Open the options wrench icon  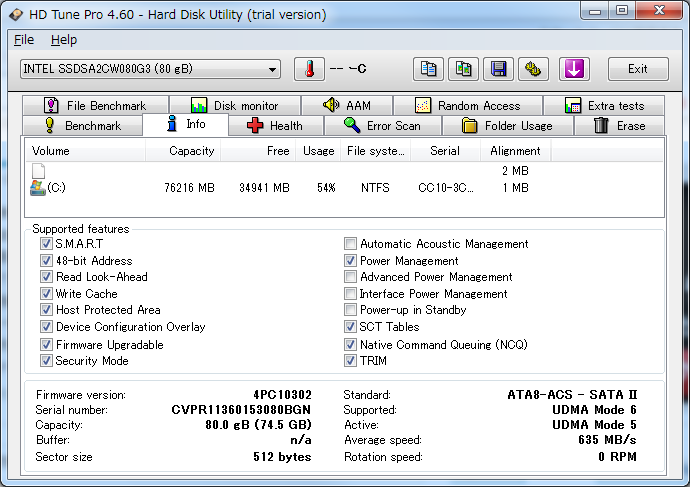click(533, 69)
